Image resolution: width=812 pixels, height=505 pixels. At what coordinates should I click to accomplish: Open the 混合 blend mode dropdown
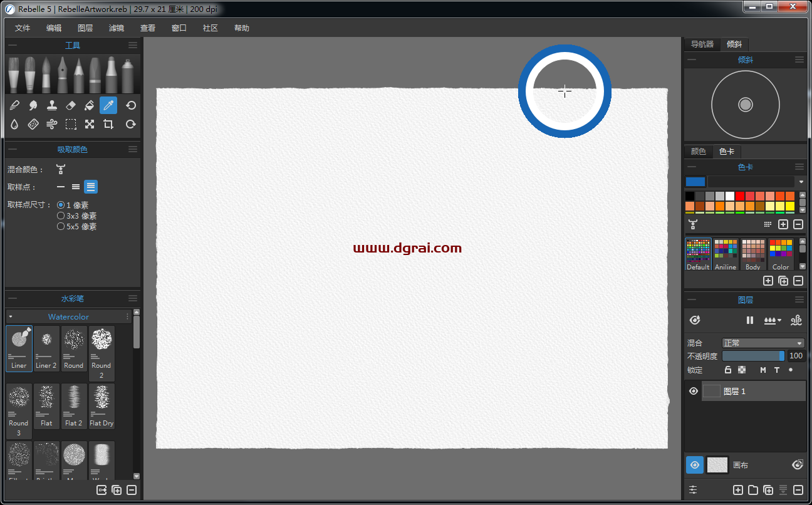click(x=763, y=343)
